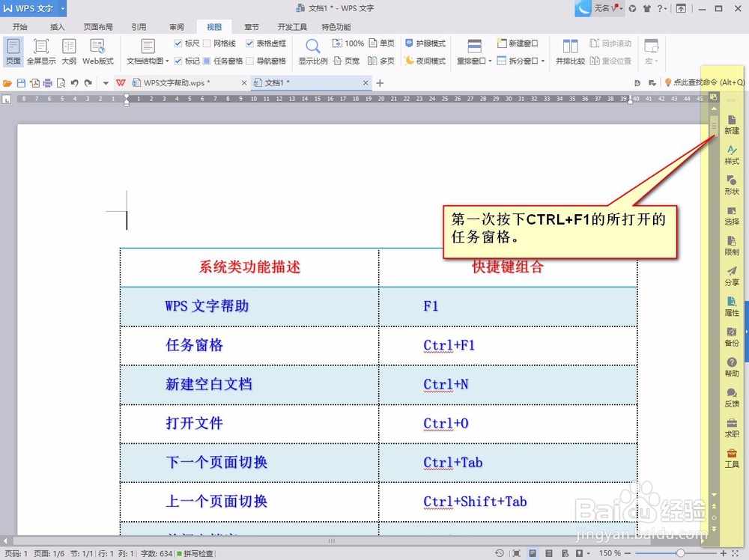The width and height of the screenshot is (749, 560).
Task: Open the Shapes (形状) side panel
Action: pos(731,185)
